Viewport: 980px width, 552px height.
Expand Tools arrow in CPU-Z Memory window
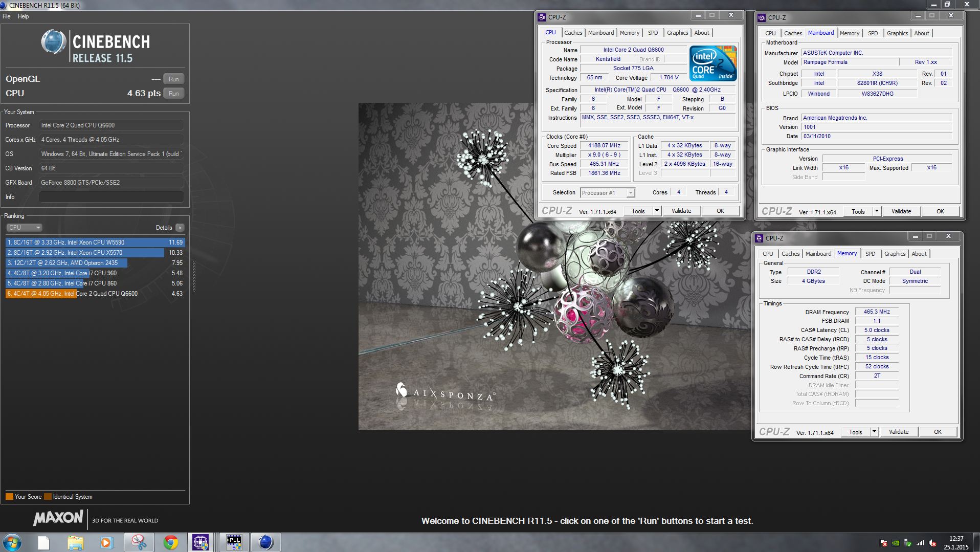tap(874, 432)
